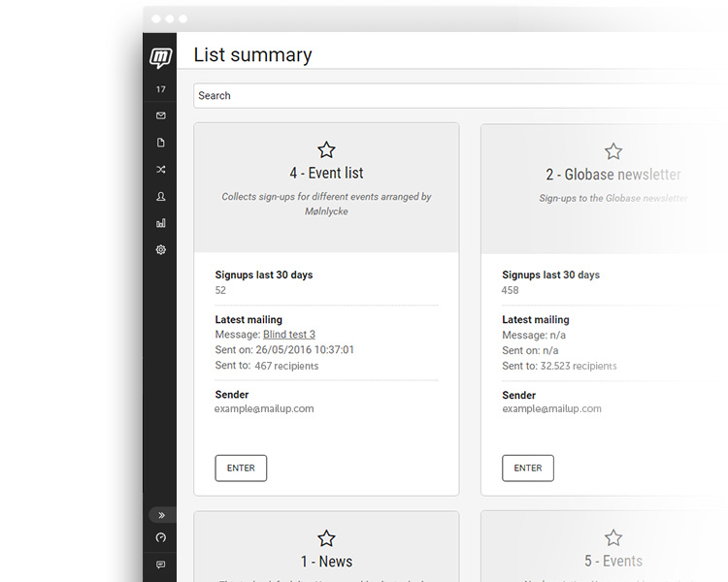Click the MailUp logo in the sidebar
This screenshot has height=582, width=728.
pyautogui.click(x=160, y=58)
